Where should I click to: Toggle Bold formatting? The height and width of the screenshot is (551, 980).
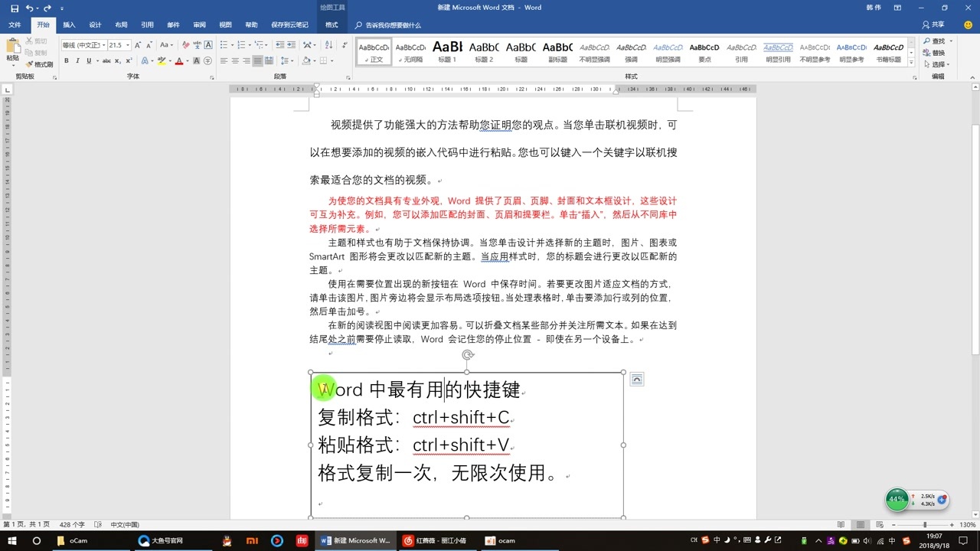(67, 60)
